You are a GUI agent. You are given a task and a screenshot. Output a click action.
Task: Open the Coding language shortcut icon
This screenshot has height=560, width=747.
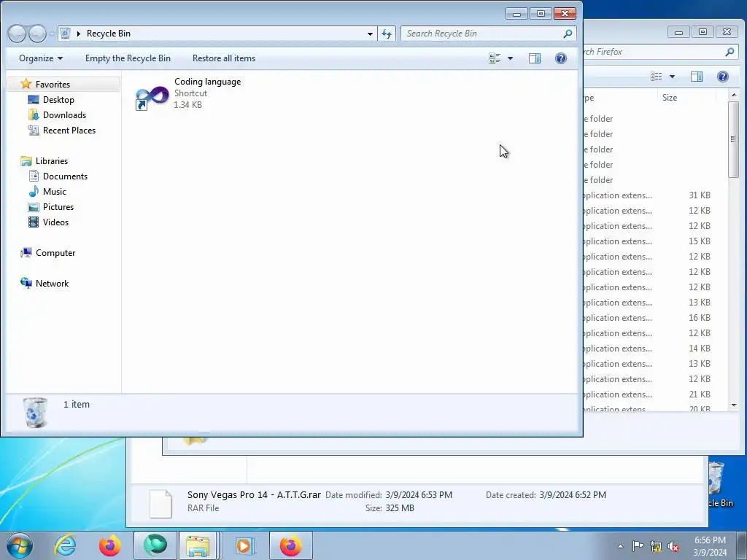click(x=152, y=97)
